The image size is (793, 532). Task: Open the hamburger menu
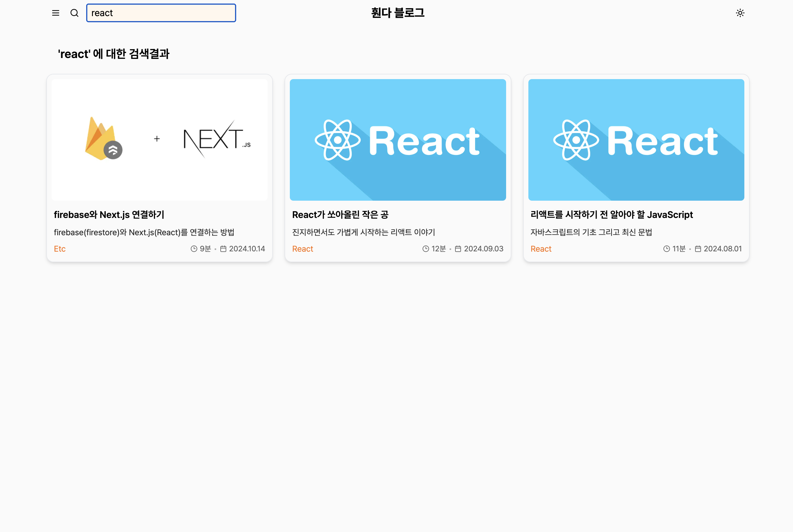[56, 13]
